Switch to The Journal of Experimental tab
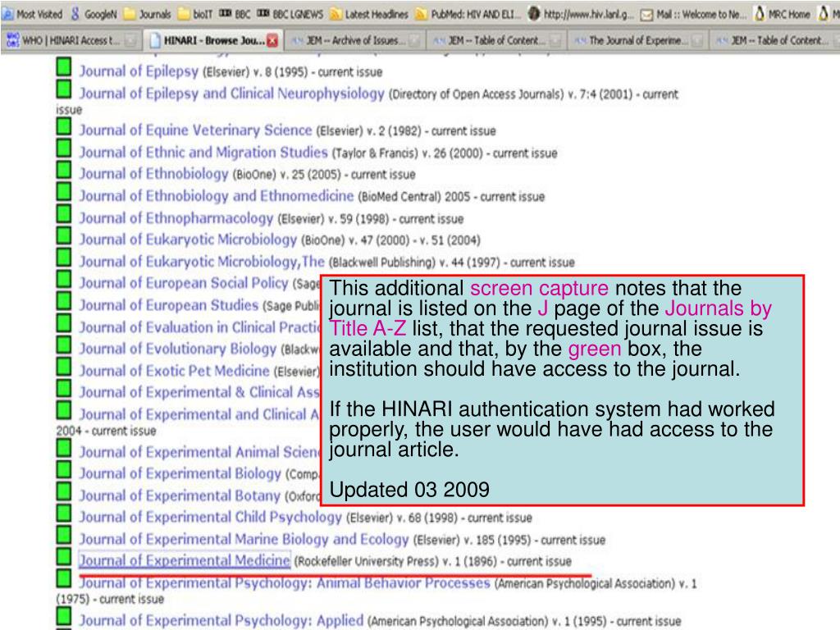The image size is (840, 630). pos(637,40)
